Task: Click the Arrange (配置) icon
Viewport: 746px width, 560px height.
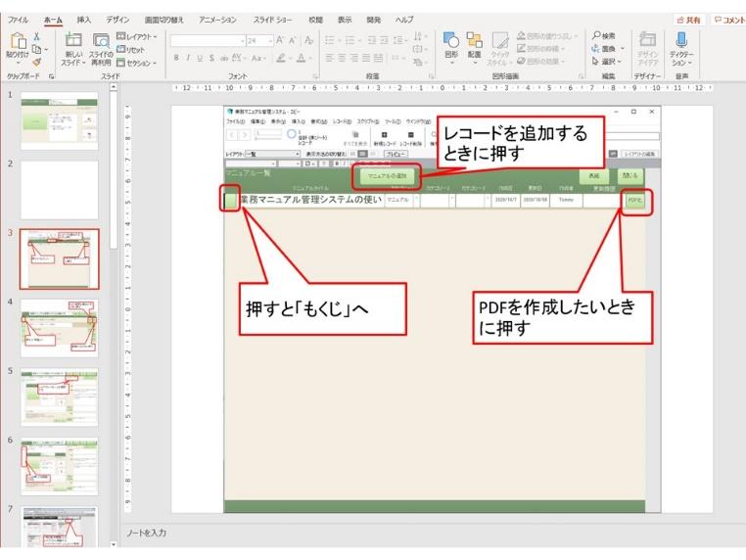Action: 474,40
